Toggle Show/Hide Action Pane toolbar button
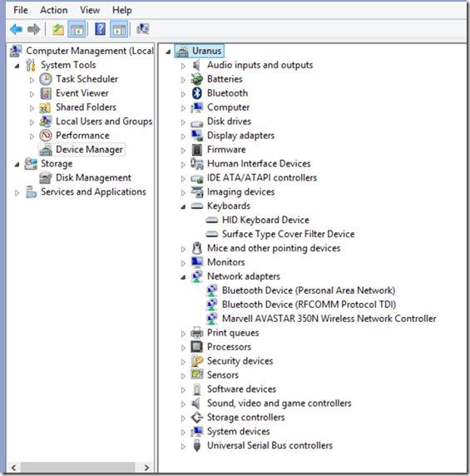Viewport: 470px width, 476px height. [119, 29]
